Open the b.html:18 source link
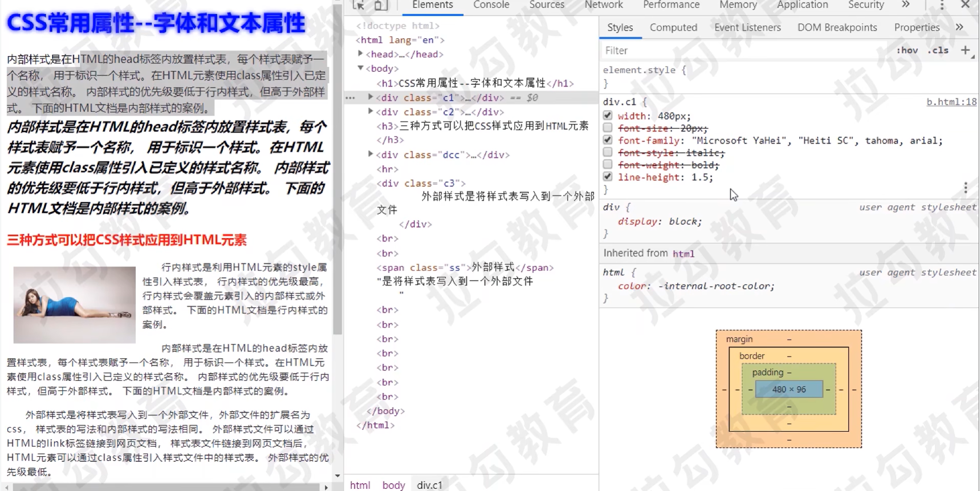Viewport: 980px width, 491px height. tap(951, 102)
